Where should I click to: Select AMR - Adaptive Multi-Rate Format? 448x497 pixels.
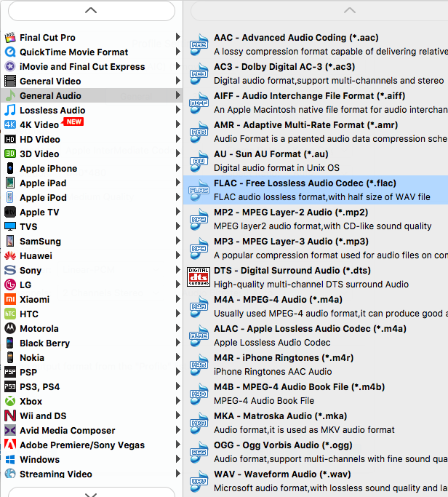(x=316, y=132)
